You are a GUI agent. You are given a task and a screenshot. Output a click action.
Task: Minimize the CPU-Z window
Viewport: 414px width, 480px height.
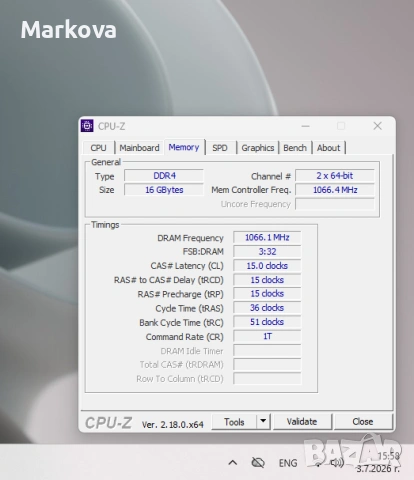[305, 126]
